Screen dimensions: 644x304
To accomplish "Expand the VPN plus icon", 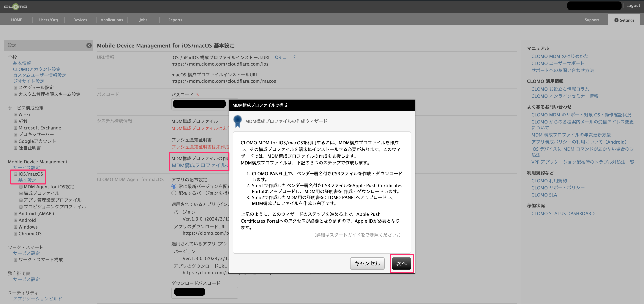I will click(15, 121).
